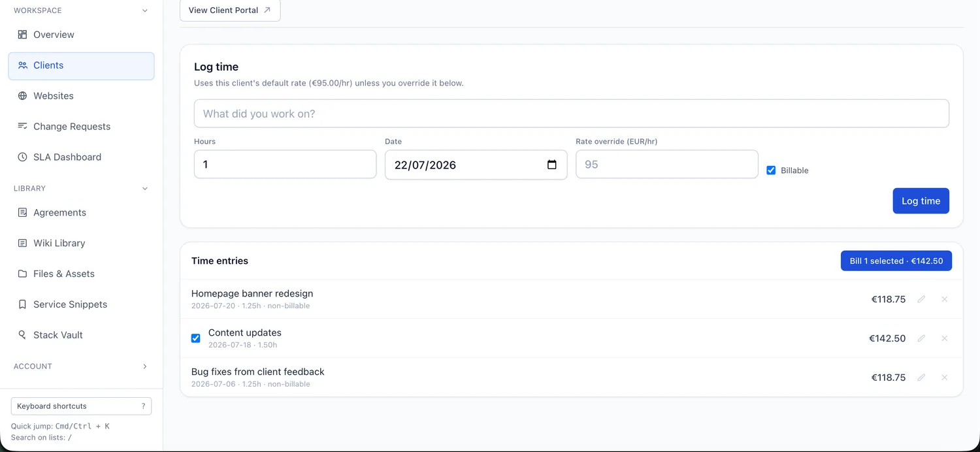Screen dimensions: 980x452
Task: Open Keyboard shortcuts
Action: point(81,406)
